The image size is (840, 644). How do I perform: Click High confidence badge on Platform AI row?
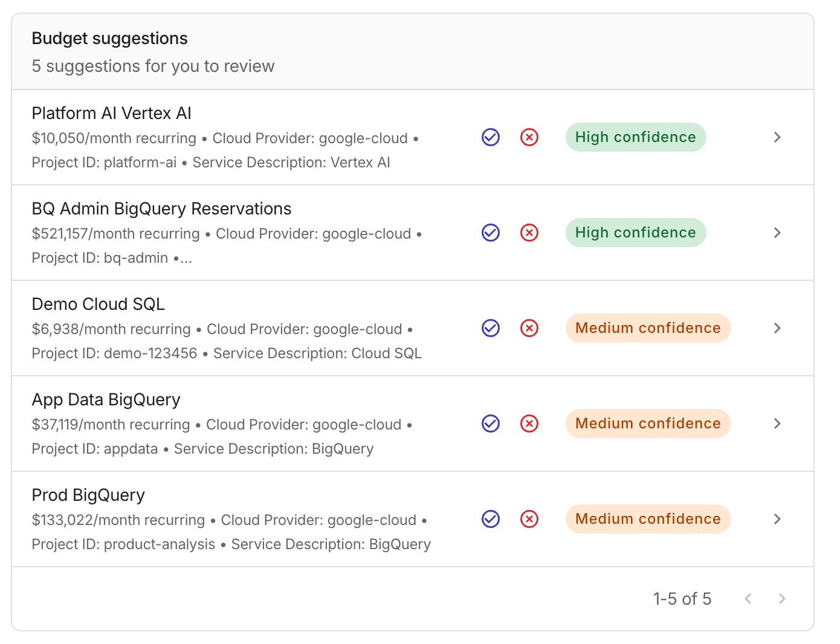(x=636, y=137)
